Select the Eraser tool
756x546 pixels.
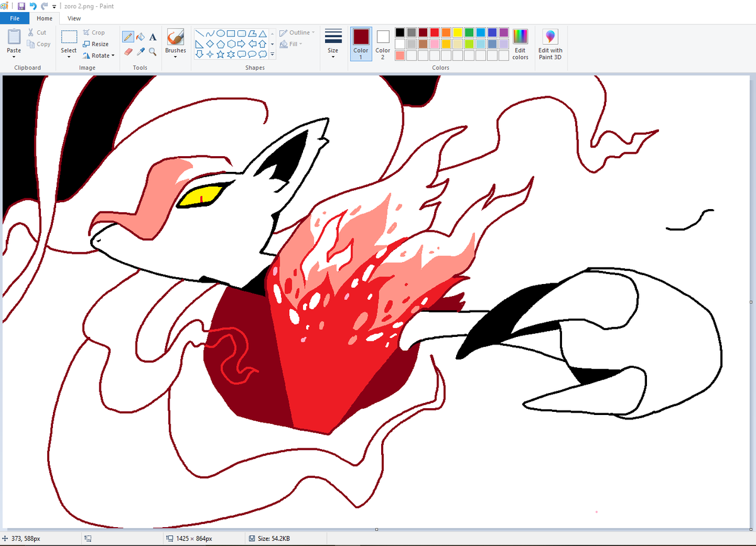(x=128, y=52)
